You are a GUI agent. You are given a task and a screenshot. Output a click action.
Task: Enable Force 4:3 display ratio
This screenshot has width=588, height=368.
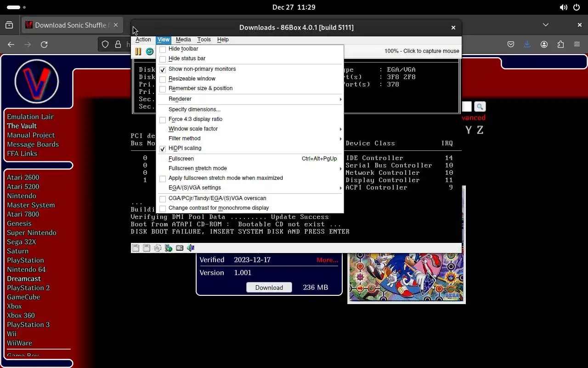coord(163,120)
